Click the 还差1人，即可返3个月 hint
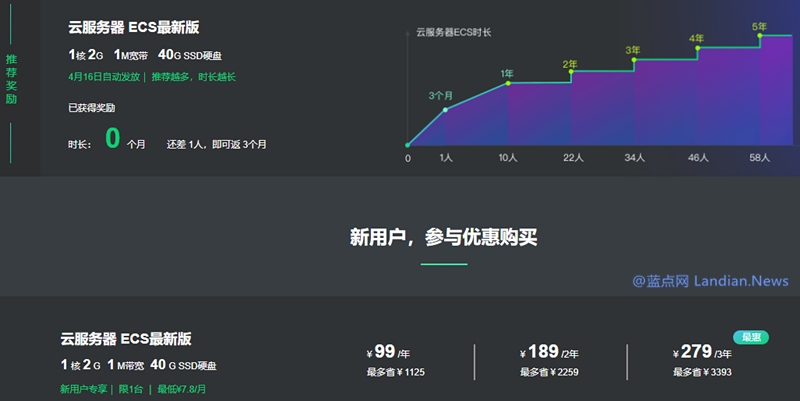Viewport: 800px width, 401px height. click(216, 144)
